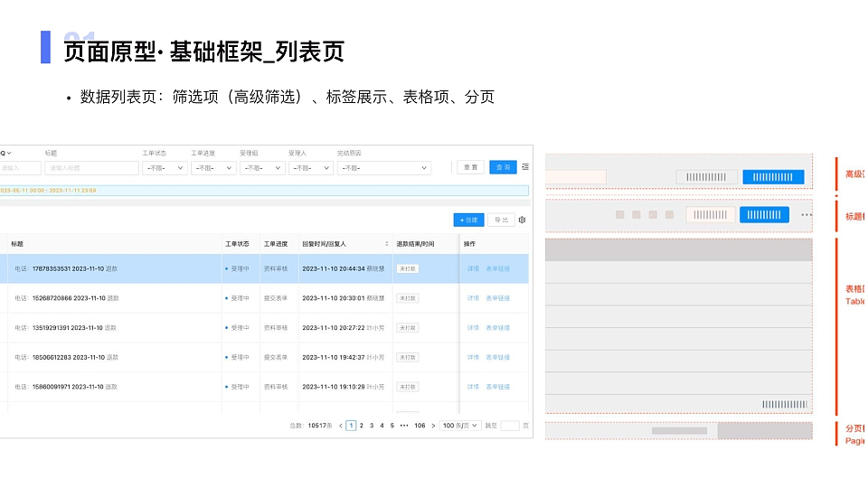This screenshot has height=488, width=868.
Task: Click the 导出 button
Action: pos(502,221)
